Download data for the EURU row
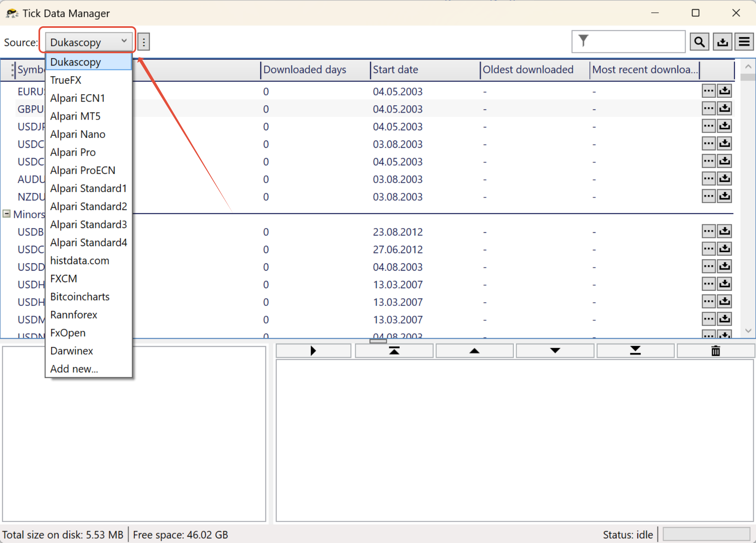Viewport: 756px width, 543px height. pyautogui.click(x=724, y=90)
